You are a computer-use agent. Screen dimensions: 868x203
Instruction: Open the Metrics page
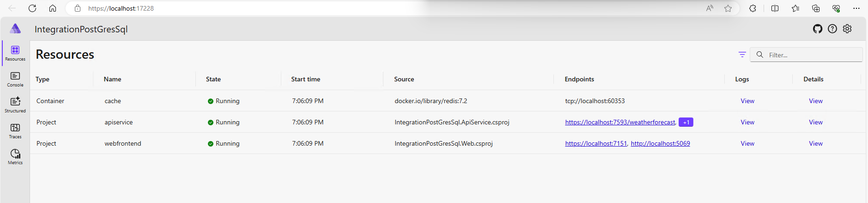pos(15,156)
